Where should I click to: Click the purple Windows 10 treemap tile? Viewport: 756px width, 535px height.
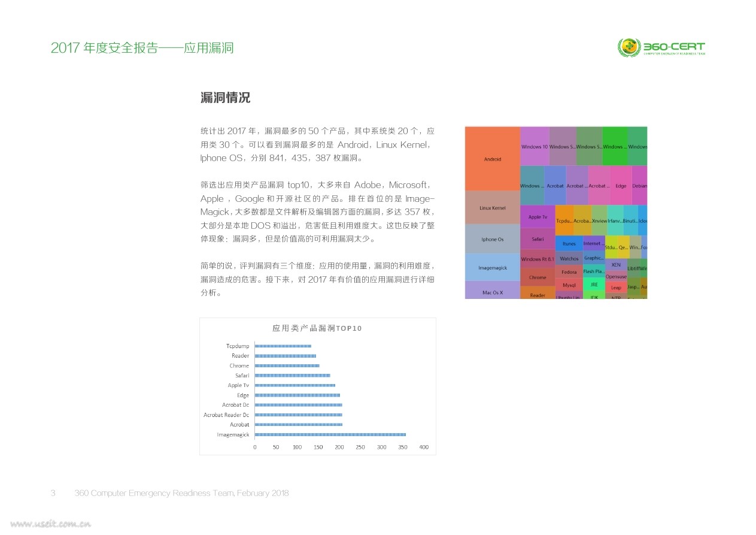[535, 146]
